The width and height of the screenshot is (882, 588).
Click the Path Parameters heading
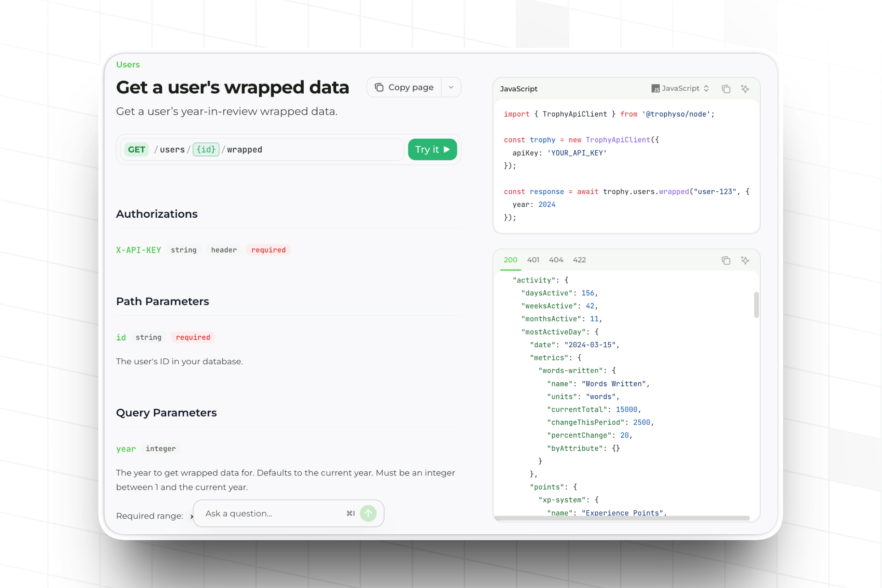(x=162, y=301)
